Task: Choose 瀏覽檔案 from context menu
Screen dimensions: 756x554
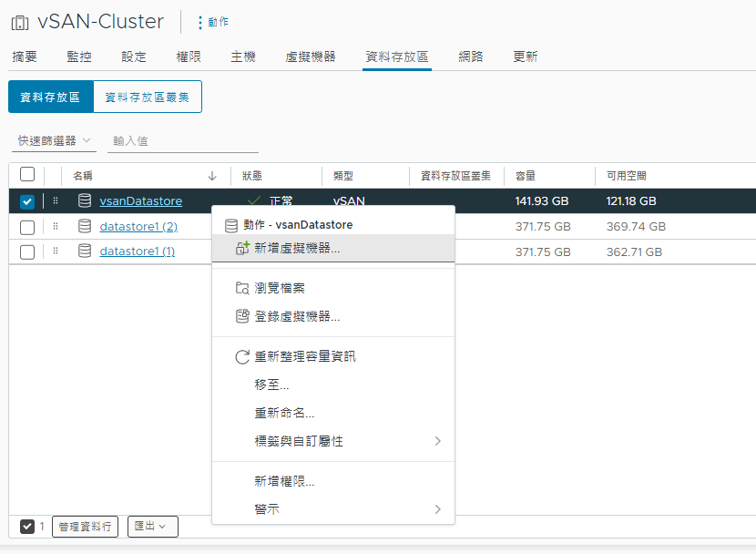Action: [x=333, y=288]
